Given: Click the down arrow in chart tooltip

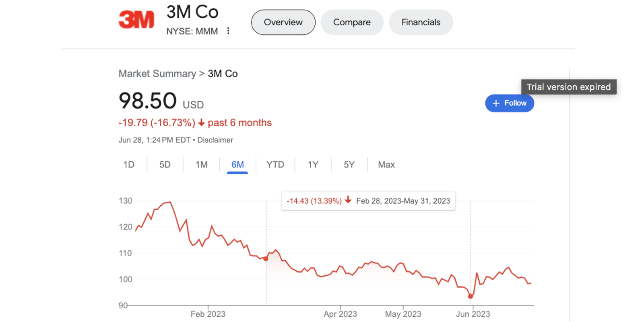Looking at the screenshot, I should (348, 200).
